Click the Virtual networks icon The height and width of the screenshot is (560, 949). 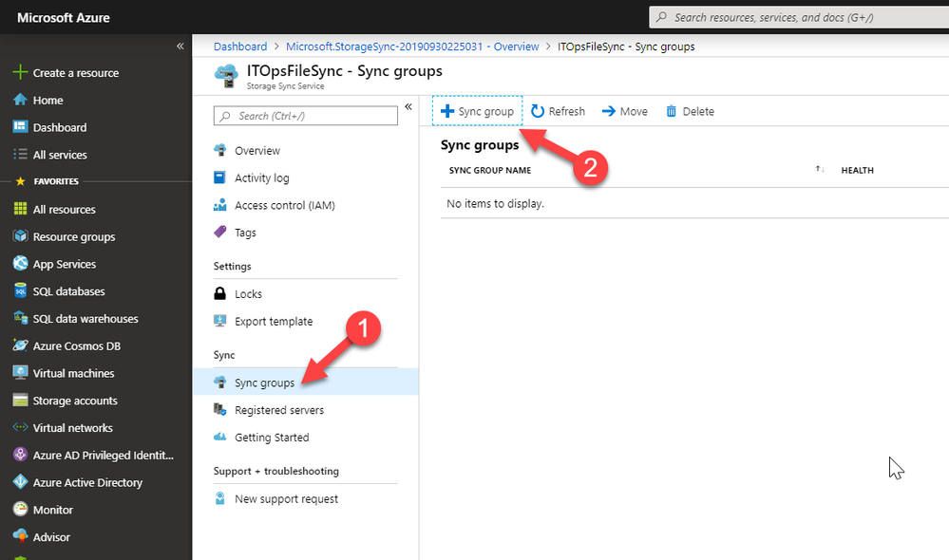pyautogui.click(x=20, y=427)
